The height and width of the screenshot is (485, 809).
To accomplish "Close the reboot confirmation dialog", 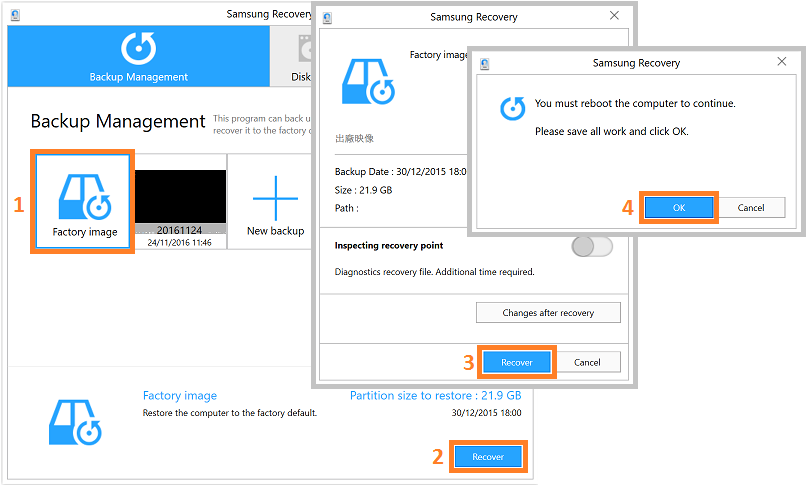I will click(x=782, y=61).
